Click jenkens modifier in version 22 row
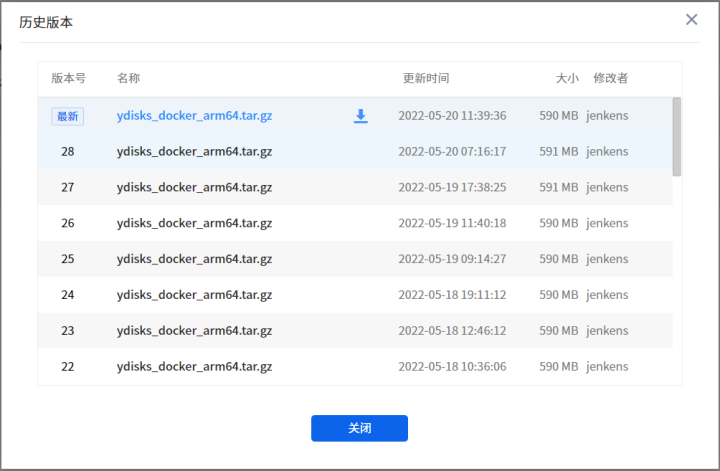720x471 pixels. [x=607, y=367]
